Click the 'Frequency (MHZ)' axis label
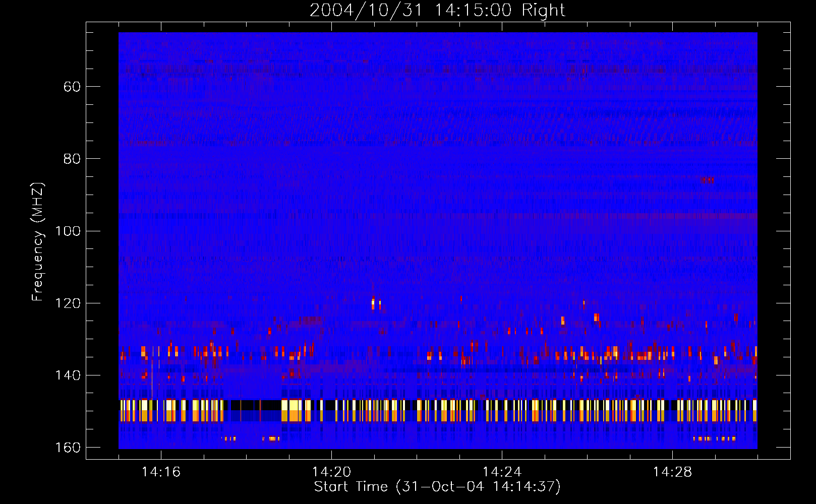This screenshot has height=504, width=816. (38, 242)
